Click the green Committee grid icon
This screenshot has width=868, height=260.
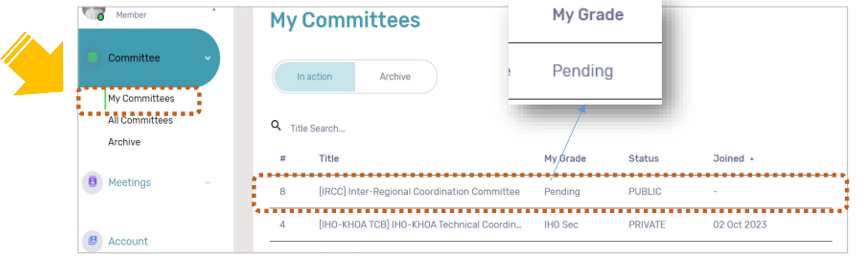pos(93,57)
